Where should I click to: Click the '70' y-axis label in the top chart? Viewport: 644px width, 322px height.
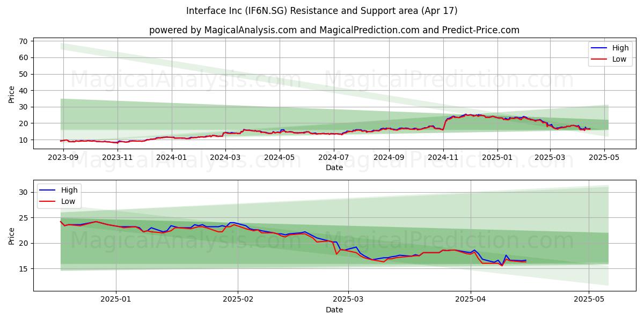coord(25,41)
